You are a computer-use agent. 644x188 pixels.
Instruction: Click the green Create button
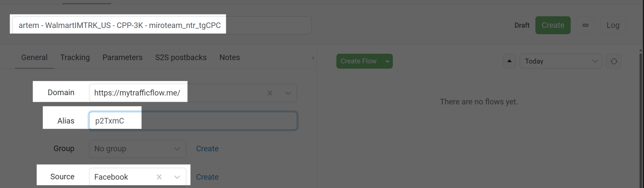click(x=553, y=25)
